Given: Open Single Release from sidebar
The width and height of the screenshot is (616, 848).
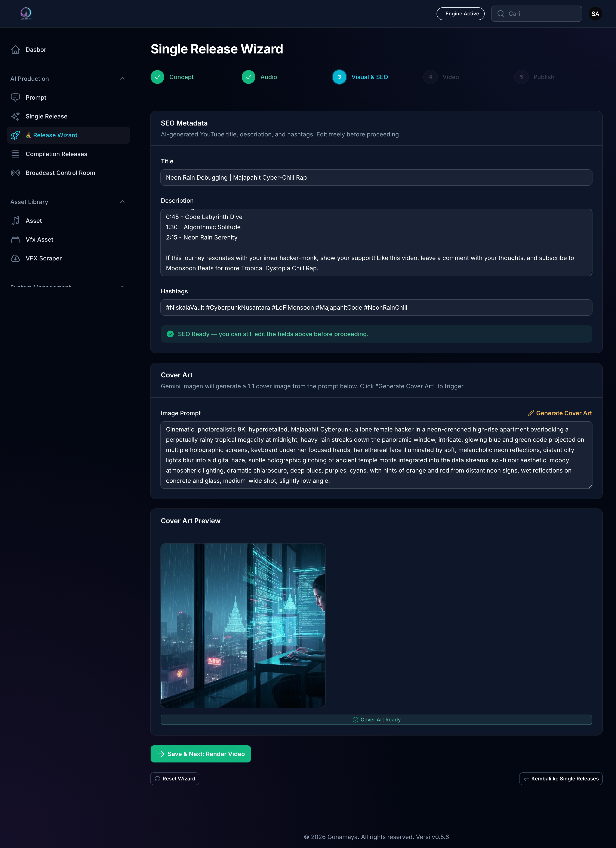Looking at the screenshot, I should 15,116.
